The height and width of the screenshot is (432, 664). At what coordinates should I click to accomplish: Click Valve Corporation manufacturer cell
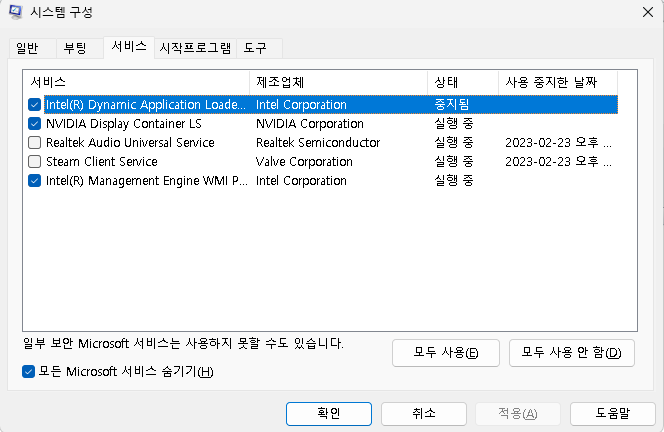pyautogui.click(x=304, y=162)
